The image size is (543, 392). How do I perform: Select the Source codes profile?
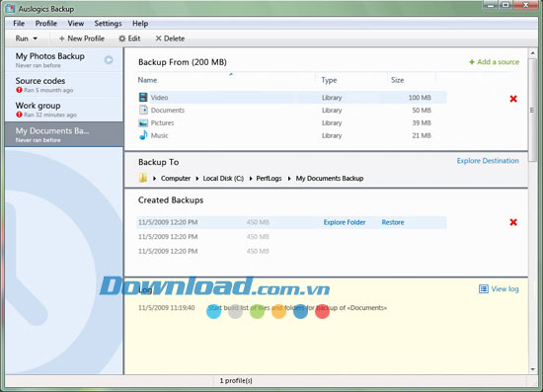click(x=64, y=85)
